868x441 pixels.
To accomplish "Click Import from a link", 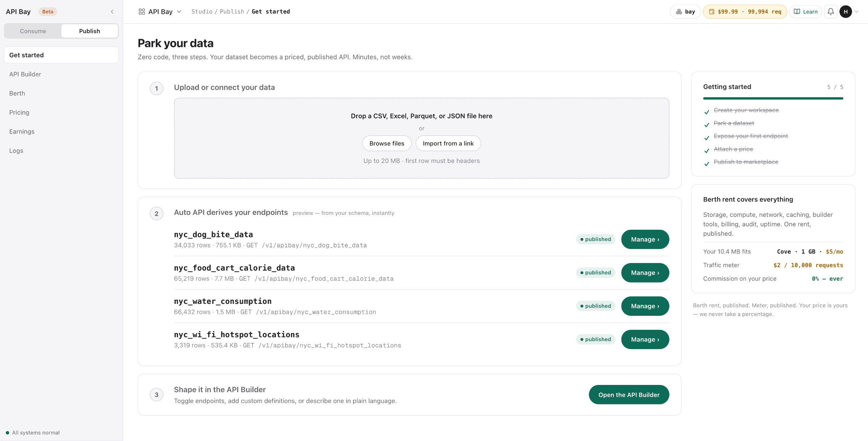I will [x=448, y=143].
